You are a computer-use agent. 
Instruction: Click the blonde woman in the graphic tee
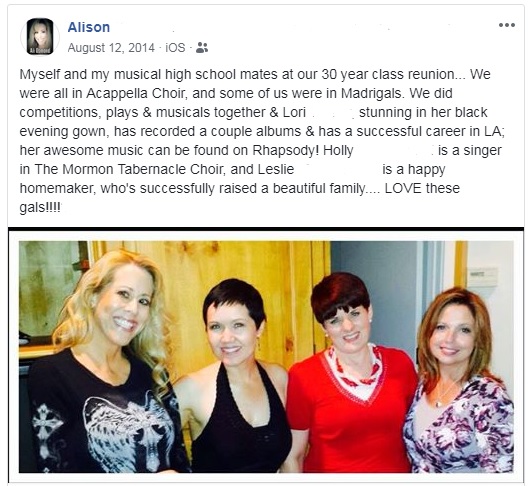101,362
